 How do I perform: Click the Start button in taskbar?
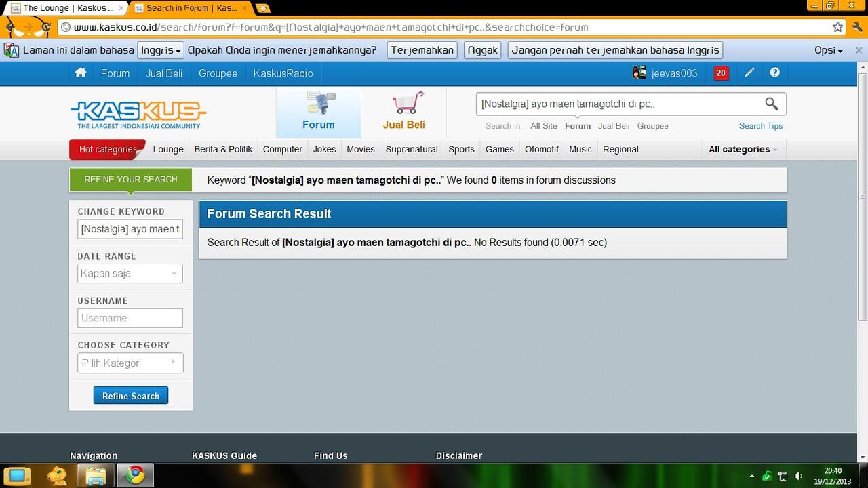click(x=16, y=475)
